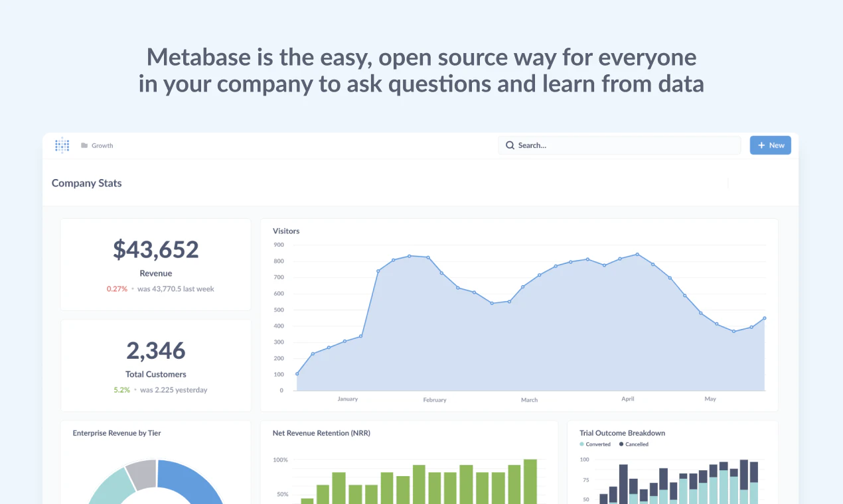843x504 pixels.
Task: Click the Visitors chart title
Action: point(286,231)
